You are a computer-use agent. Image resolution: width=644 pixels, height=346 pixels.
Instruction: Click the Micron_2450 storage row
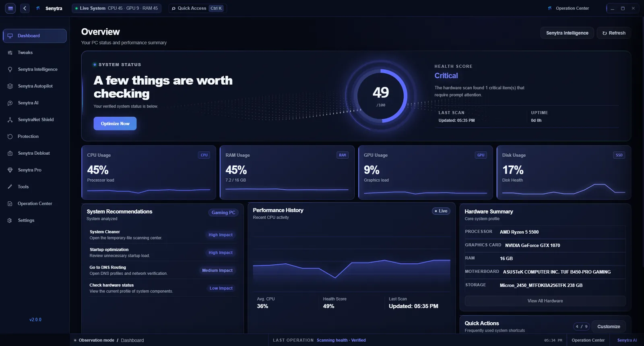pos(545,285)
